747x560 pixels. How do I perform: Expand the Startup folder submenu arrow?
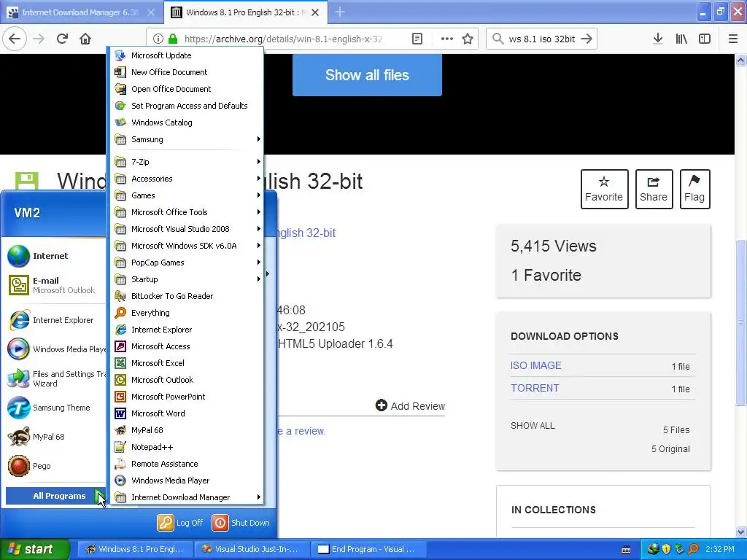[x=259, y=279]
